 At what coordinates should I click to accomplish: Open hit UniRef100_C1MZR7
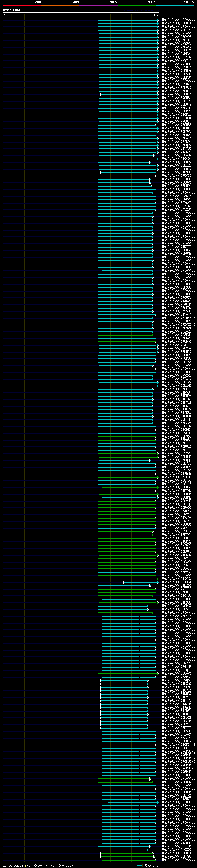coord(176,101)
